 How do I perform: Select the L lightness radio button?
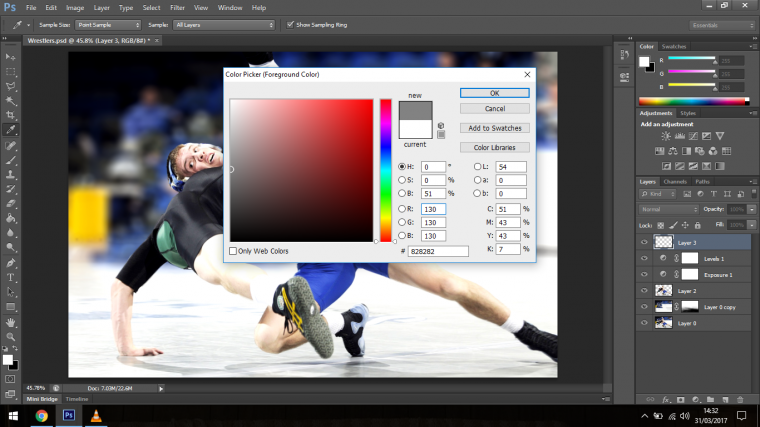pos(477,166)
